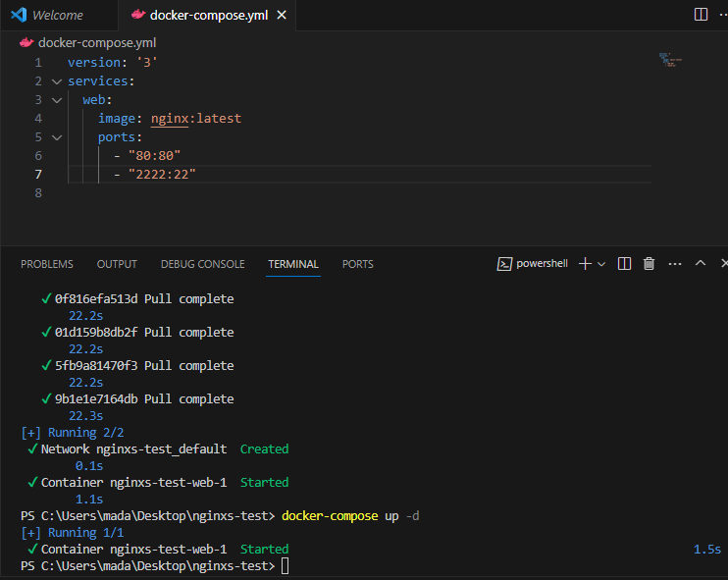Open editor more actions ellipsis
Image resolution: width=728 pixels, height=580 pixels.
point(723,15)
